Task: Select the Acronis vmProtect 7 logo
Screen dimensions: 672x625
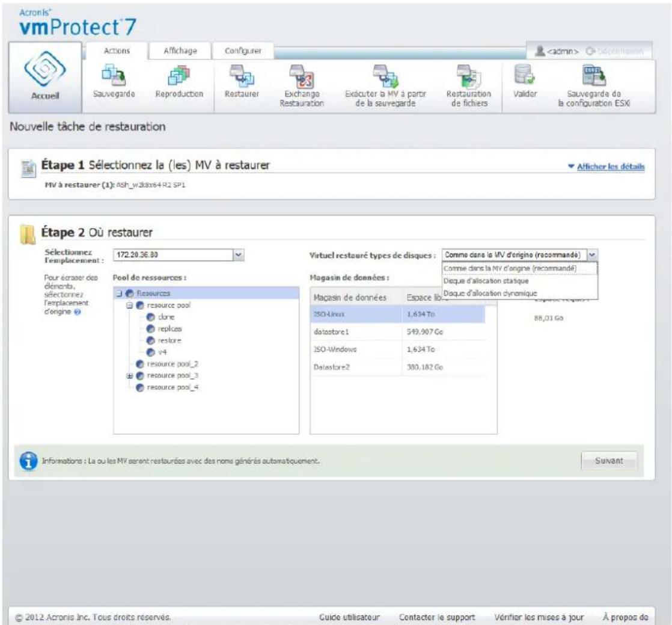Action: (x=78, y=23)
